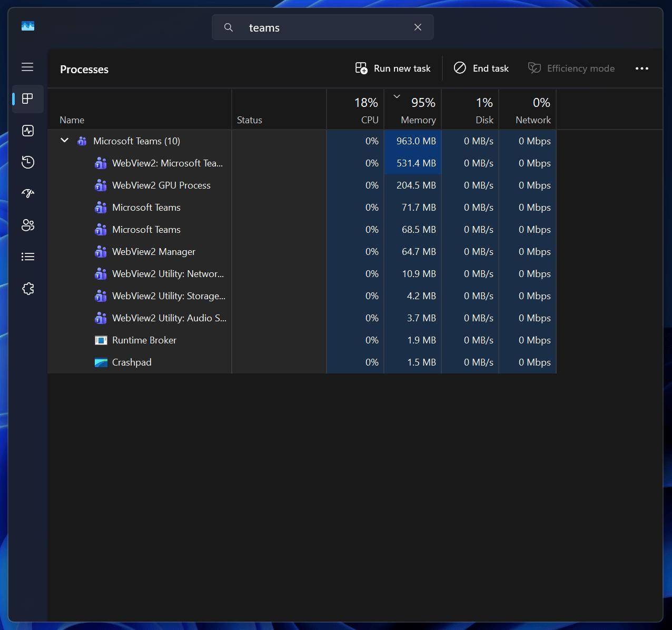Click Run new task button
Screen dimensions: 672x630
point(393,68)
